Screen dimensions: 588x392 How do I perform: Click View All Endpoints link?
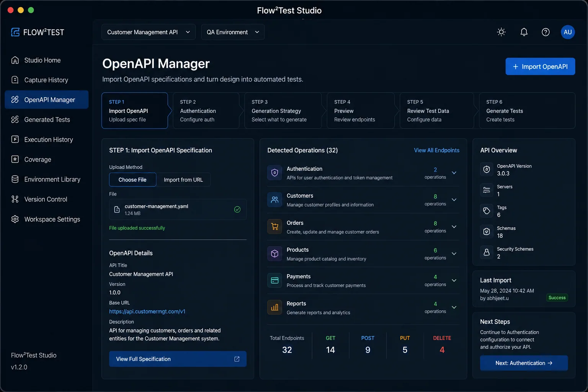click(437, 150)
